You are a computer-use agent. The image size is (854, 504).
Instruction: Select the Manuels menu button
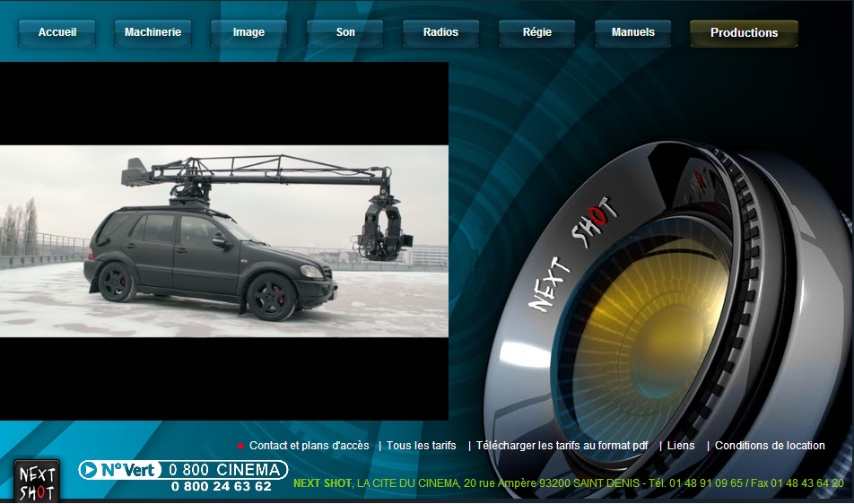tap(633, 33)
